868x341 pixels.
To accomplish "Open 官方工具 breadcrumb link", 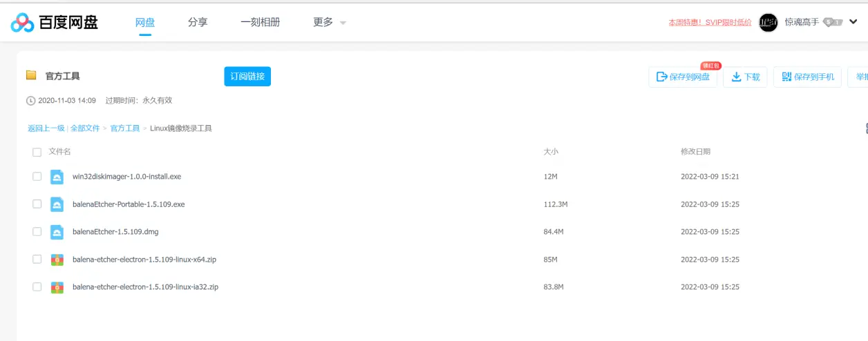I will 125,128.
